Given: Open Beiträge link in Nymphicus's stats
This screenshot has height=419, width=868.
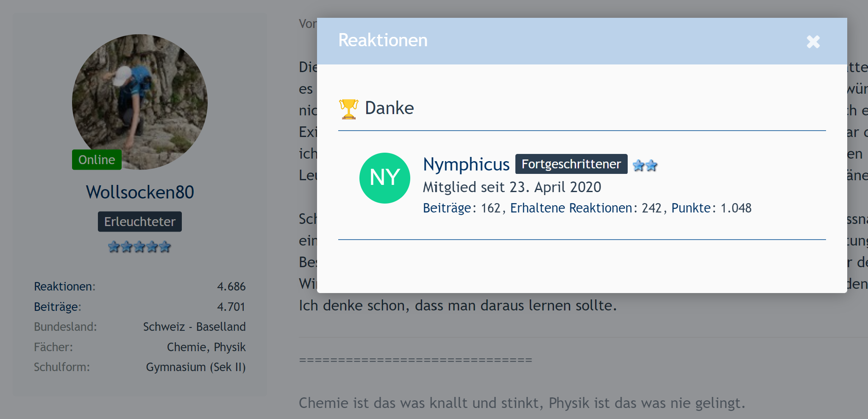Looking at the screenshot, I should click(447, 208).
